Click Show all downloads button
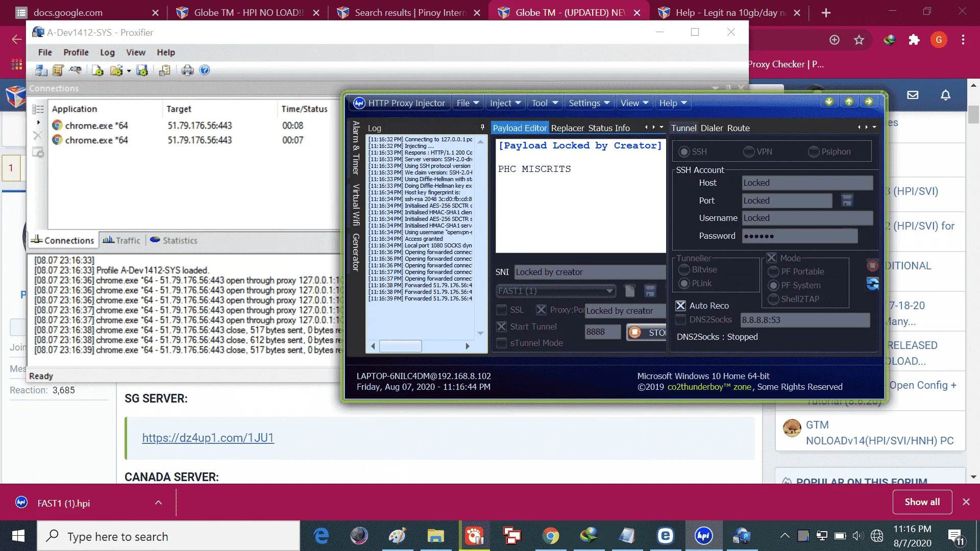Image resolution: width=980 pixels, height=551 pixels. 922,502
